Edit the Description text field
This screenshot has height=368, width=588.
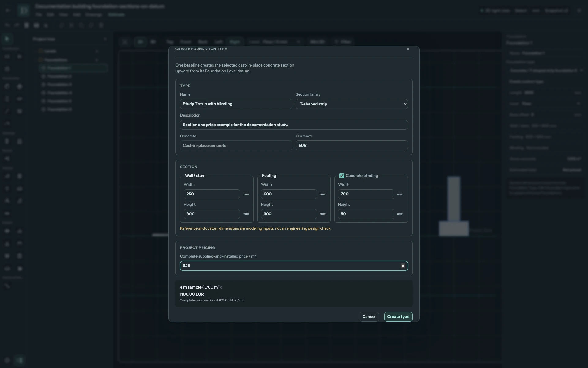[x=294, y=125]
